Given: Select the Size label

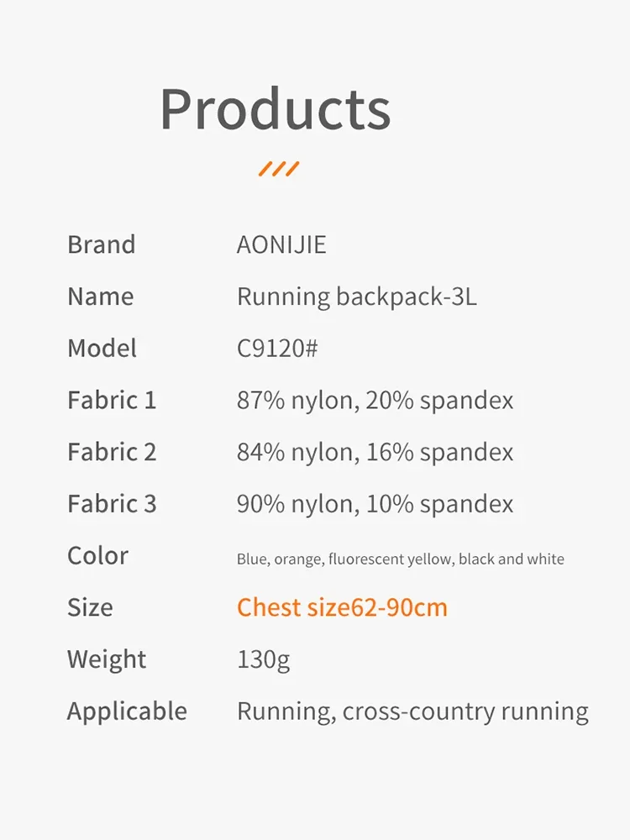Looking at the screenshot, I should pos(90,607).
